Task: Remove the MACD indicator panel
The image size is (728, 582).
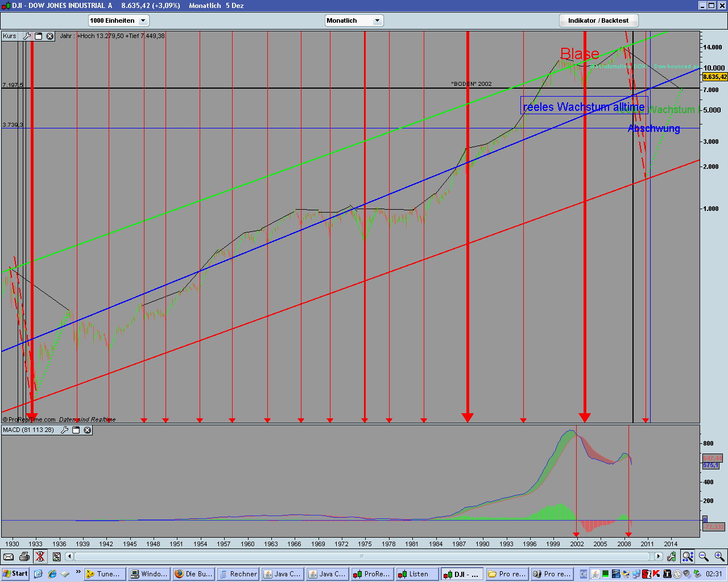Action: (88, 430)
